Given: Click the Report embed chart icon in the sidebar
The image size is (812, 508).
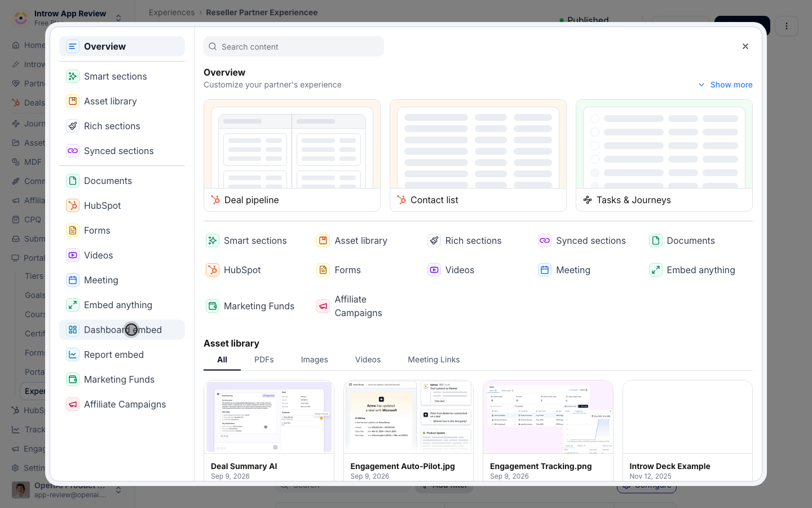Looking at the screenshot, I should coord(73,354).
